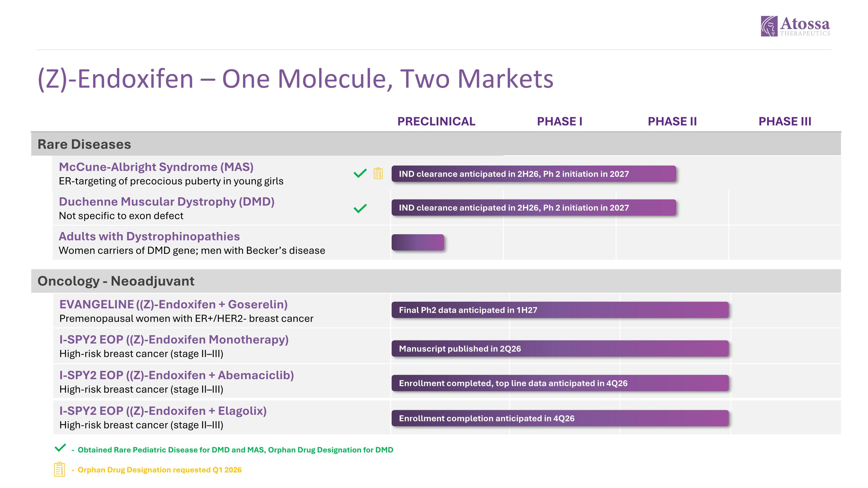This screenshot has height=488, width=868.
Task: Click the stage II–III subtitle under Monotherapy
Action: 141,353
